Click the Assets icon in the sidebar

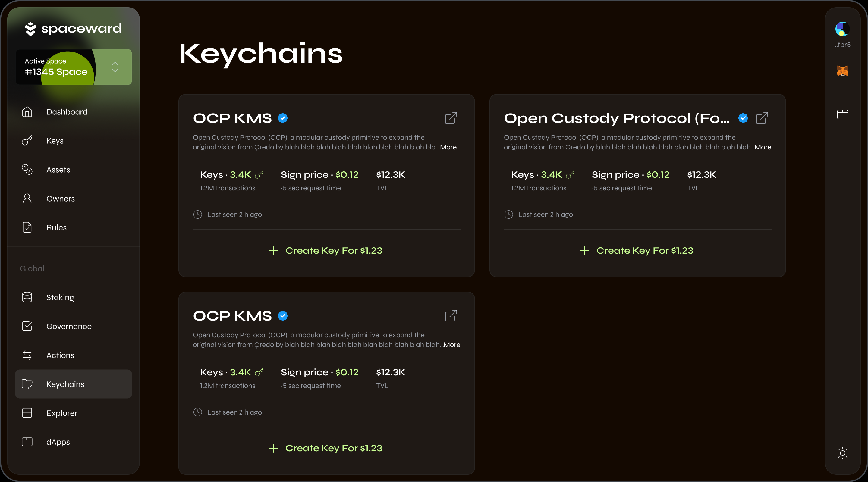27,170
